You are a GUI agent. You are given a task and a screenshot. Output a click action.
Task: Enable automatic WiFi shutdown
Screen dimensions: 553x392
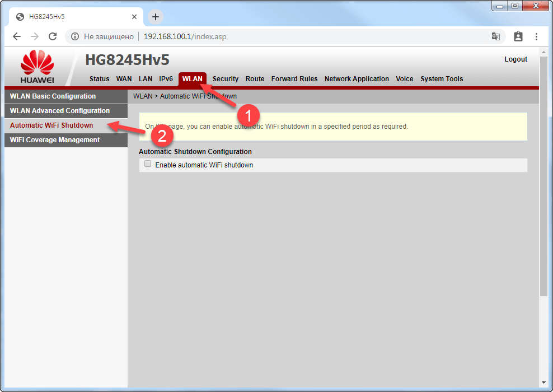coord(148,164)
